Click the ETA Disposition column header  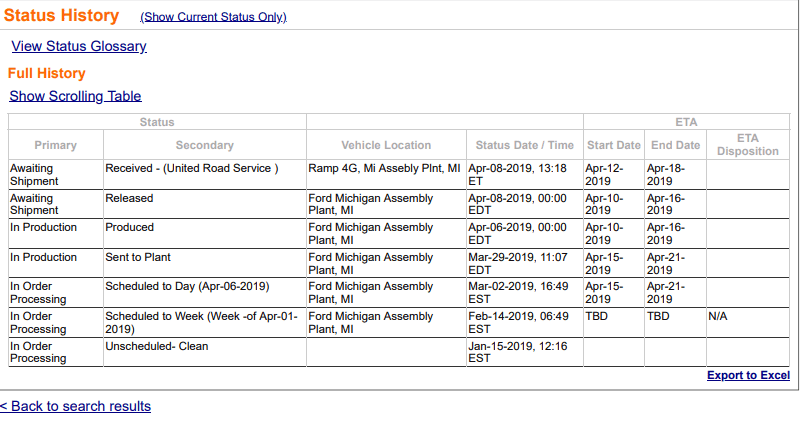[x=748, y=145]
